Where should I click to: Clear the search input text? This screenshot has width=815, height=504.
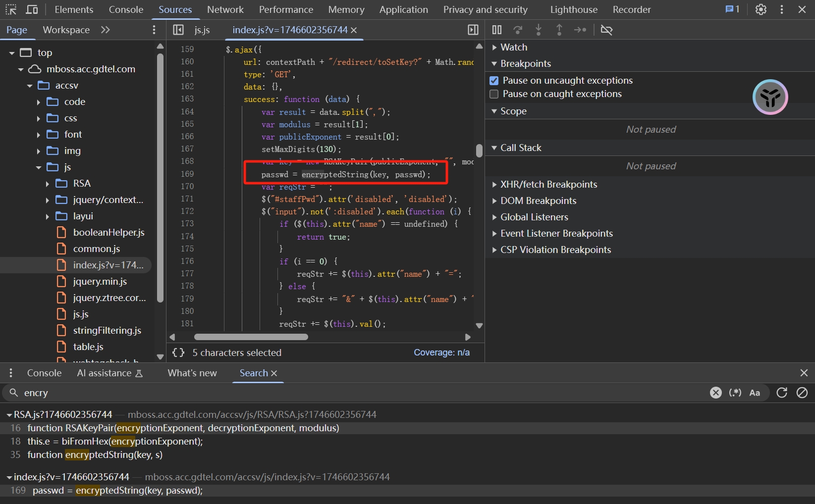click(x=715, y=393)
